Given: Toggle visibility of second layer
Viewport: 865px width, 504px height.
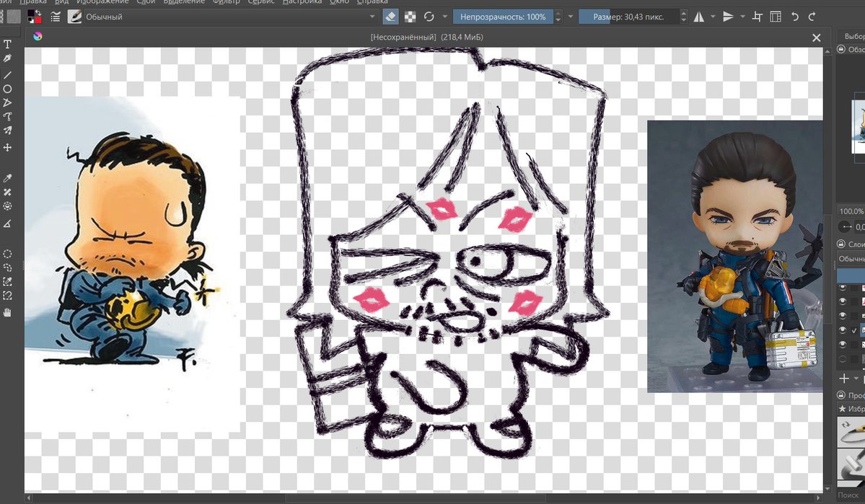Looking at the screenshot, I should pos(843,301).
